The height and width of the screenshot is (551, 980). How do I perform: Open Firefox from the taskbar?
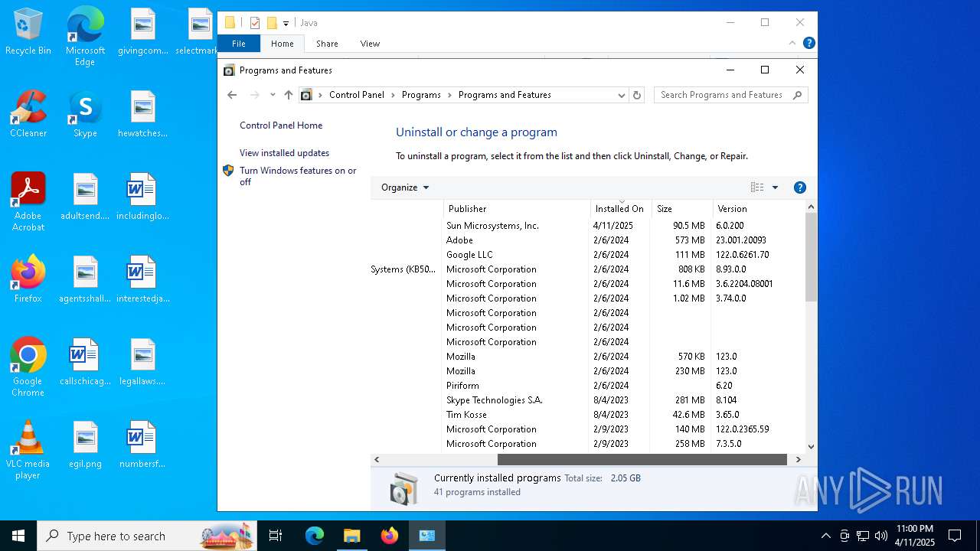point(389,536)
